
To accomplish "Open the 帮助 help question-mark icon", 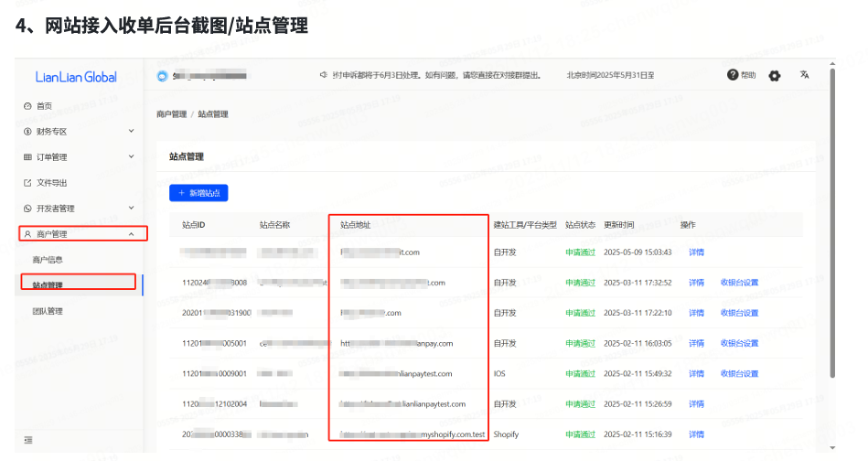I will pyautogui.click(x=733, y=75).
